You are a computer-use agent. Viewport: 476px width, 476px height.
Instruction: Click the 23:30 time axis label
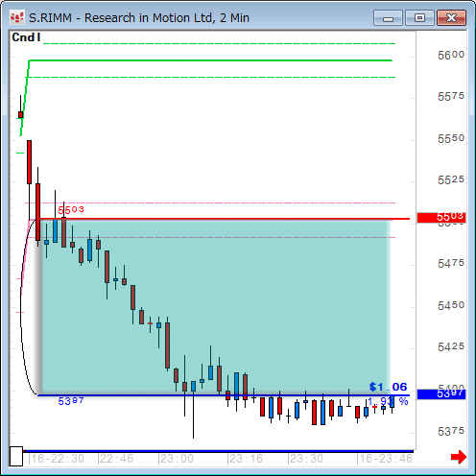coord(306,459)
